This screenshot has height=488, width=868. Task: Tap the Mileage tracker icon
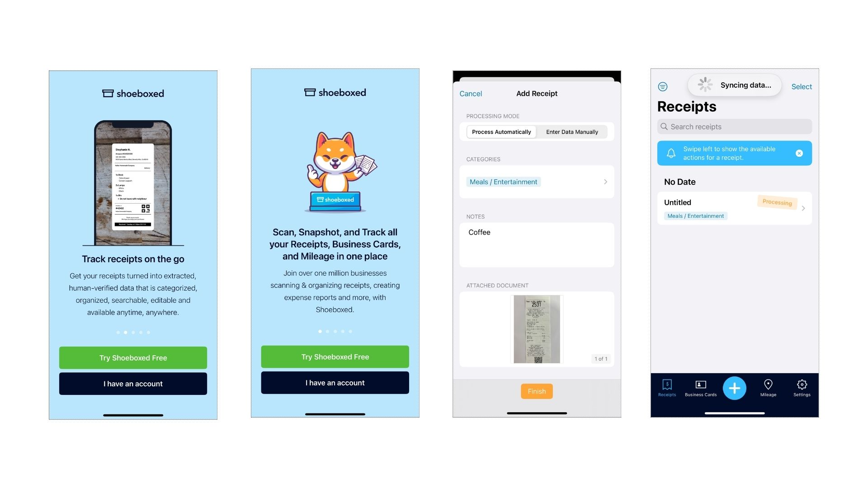tap(769, 387)
